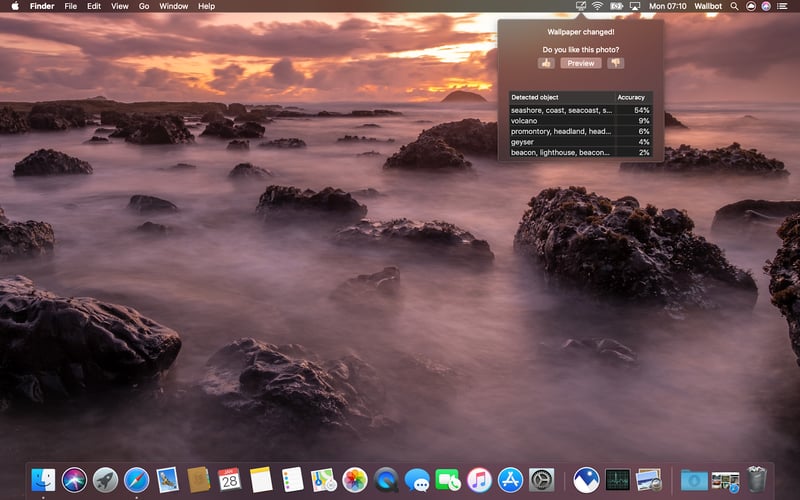Select the 'seashore, coast, seacoast' row
Image resolution: width=800 pixels, height=500 pixels.
pyautogui.click(x=581, y=110)
